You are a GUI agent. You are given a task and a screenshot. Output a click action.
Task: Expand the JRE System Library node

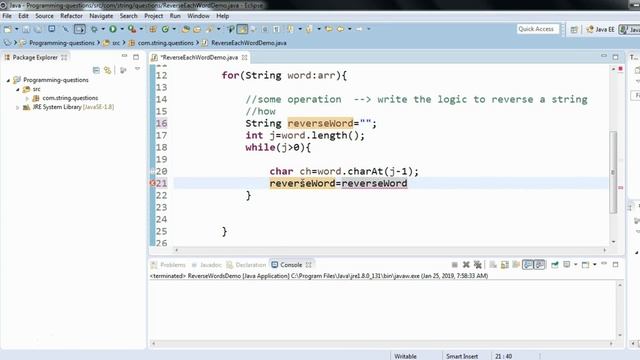(x=18, y=107)
